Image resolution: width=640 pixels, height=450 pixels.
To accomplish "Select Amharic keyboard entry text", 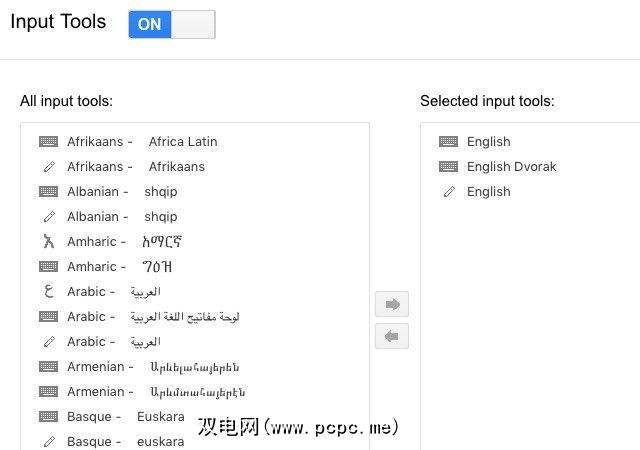I will click(x=120, y=267).
